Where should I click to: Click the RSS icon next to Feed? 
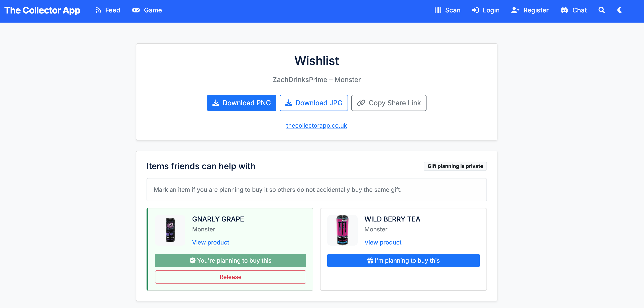tap(98, 10)
